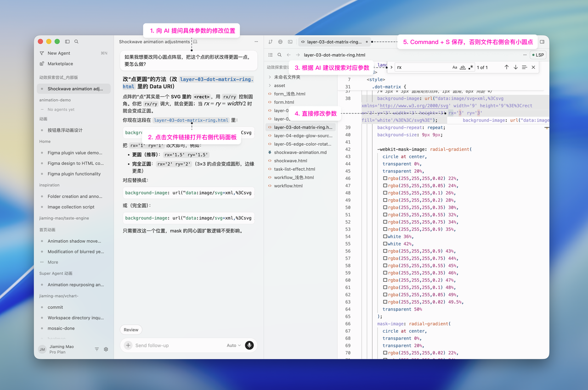Open search from the magnifier beside sidebar toggle
This screenshot has width=588, height=390.
click(x=76, y=41)
